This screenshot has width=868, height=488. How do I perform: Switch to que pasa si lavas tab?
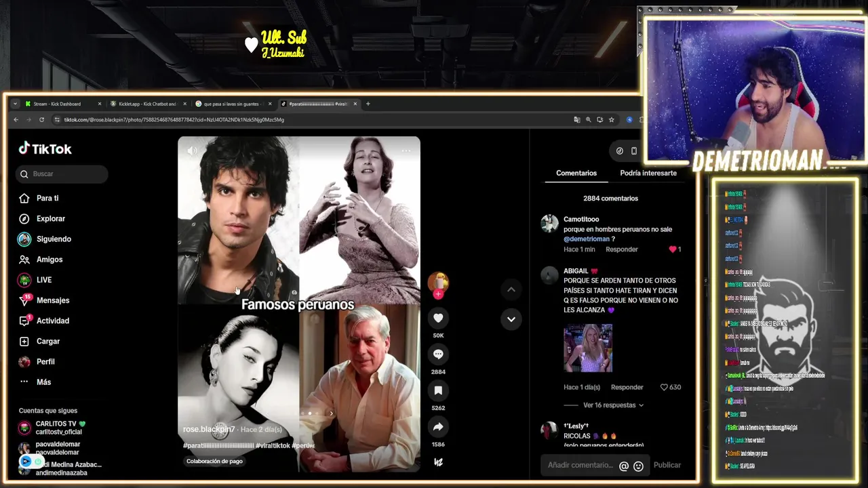point(233,104)
